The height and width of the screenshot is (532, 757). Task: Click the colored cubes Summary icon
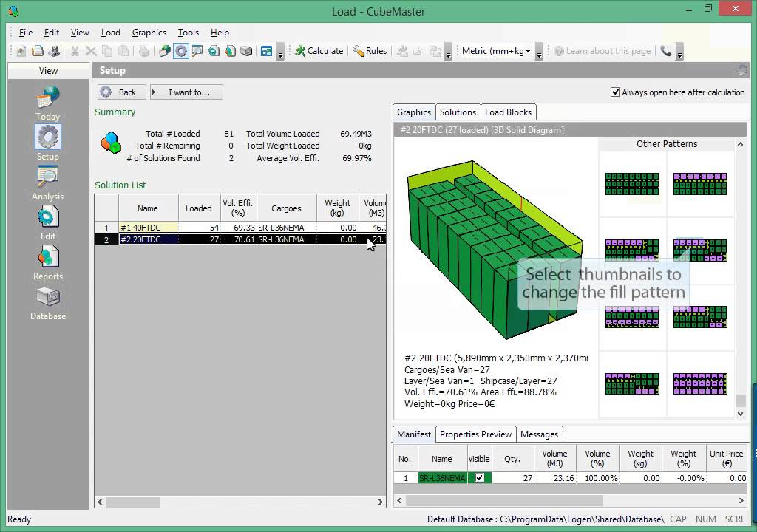pyautogui.click(x=111, y=143)
